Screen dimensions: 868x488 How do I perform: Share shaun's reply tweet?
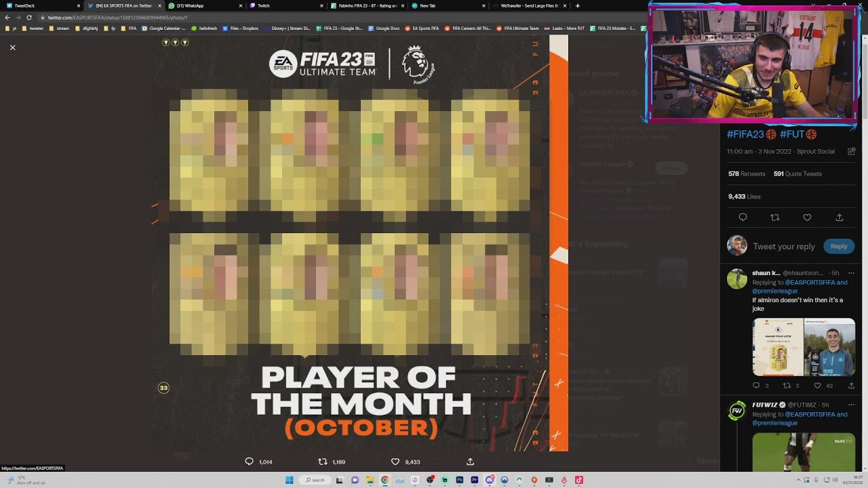click(x=852, y=386)
